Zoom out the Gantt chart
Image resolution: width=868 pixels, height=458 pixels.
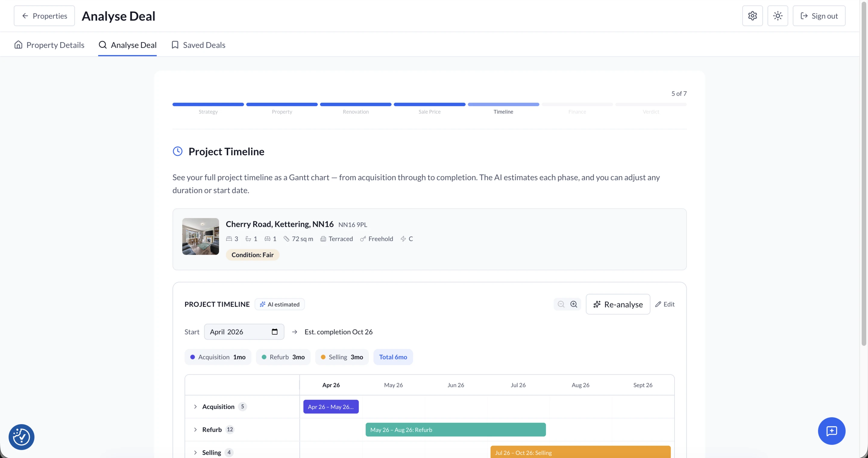(x=561, y=304)
